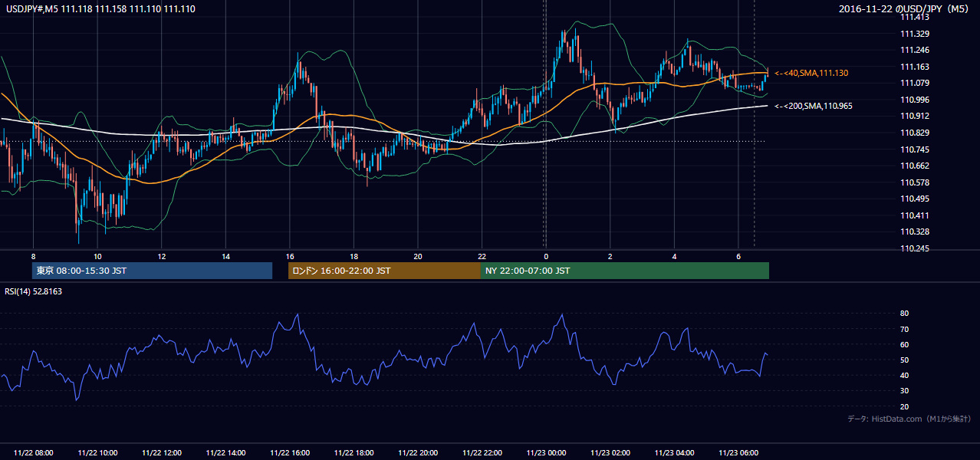Screen dimensions: 980x460
Task: Click price axis label 110.578
Action: click(x=915, y=182)
